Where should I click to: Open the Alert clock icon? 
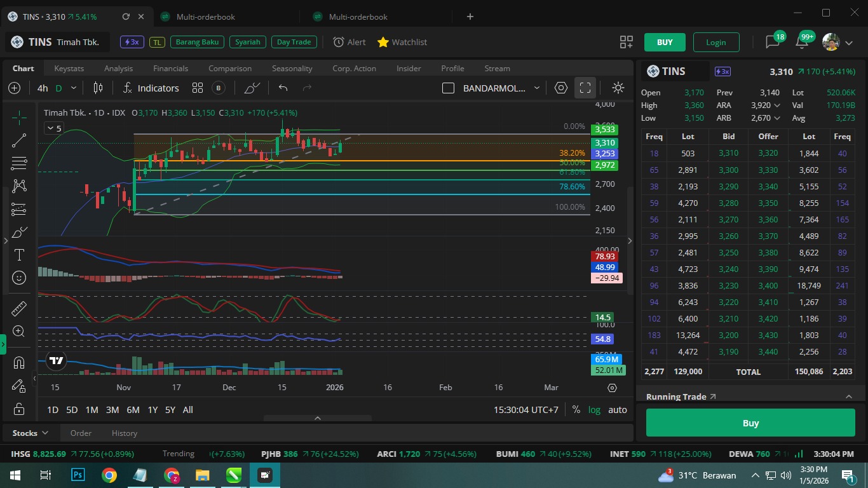pos(339,42)
